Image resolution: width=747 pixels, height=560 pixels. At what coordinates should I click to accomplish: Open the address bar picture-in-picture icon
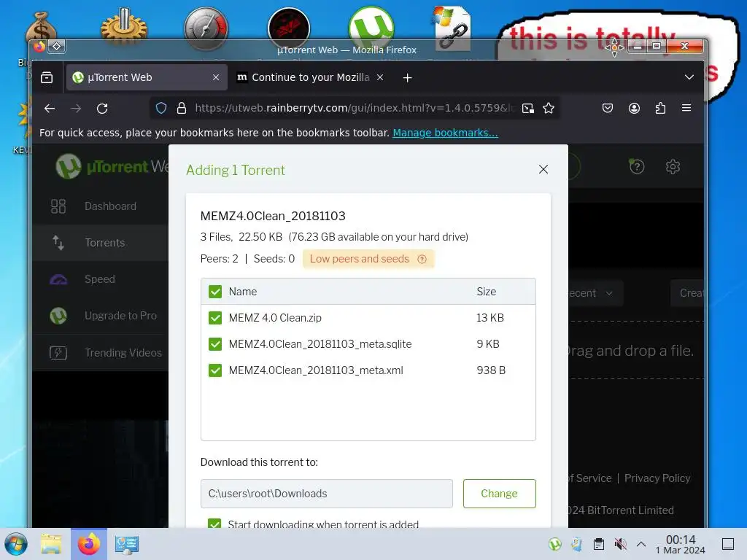[x=528, y=109]
